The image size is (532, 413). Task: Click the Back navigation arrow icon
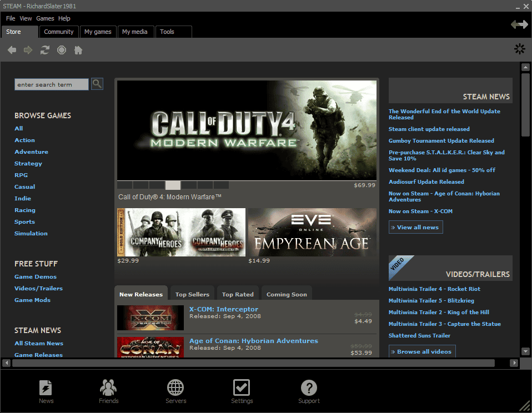(x=12, y=50)
